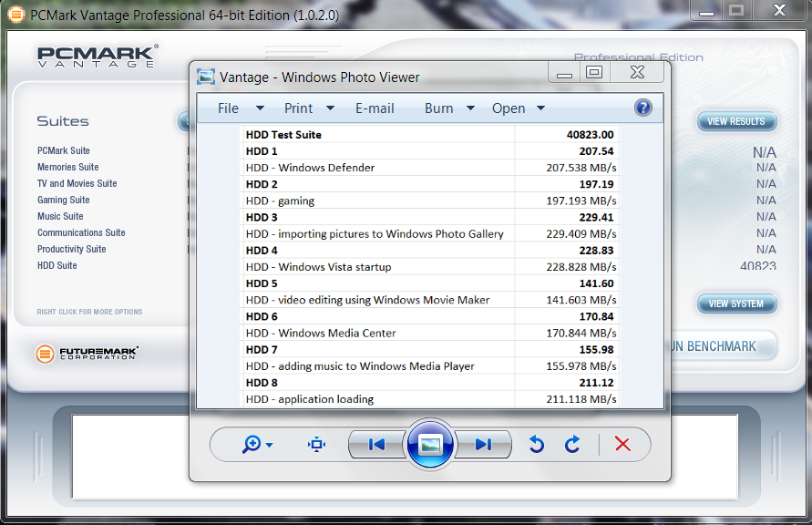Rotate the image counterclockwise

coord(536,444)
